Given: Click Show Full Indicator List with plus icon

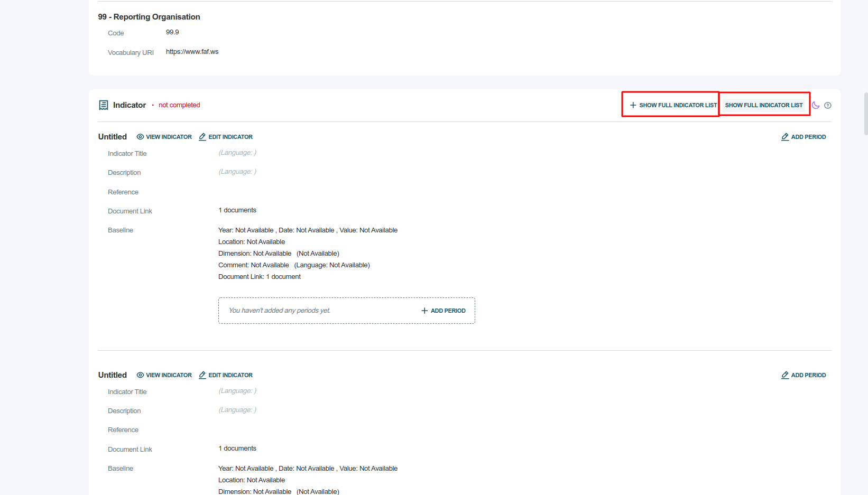Looking at the screenshot, I should tap(673, 105).
